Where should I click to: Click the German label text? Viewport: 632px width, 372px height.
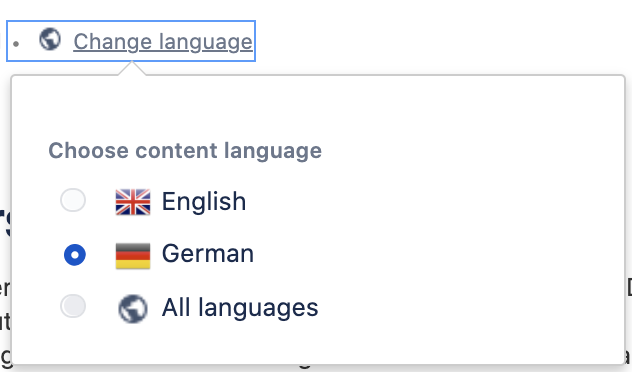tap(208, 254)
